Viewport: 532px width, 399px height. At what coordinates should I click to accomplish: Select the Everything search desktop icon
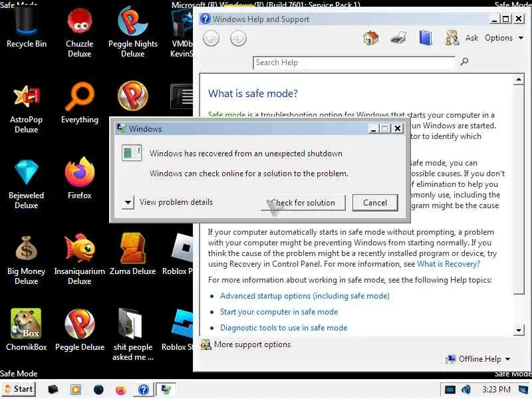[80, 104]
